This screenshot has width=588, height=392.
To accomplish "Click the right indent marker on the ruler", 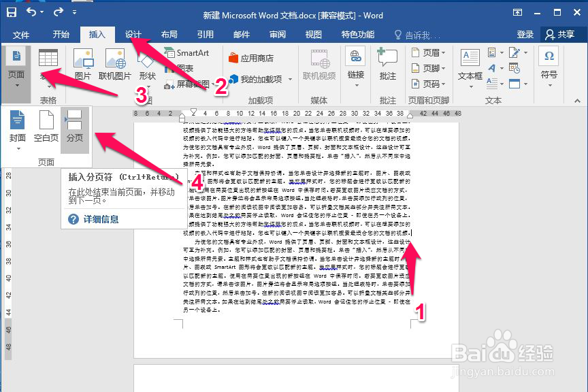I will click(x=410, y=116).
